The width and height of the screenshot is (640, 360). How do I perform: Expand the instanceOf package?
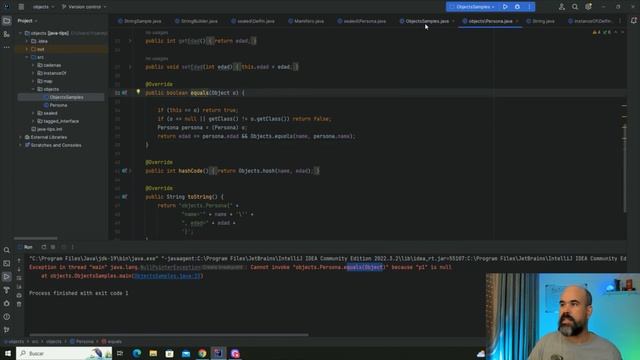point(33,73)
